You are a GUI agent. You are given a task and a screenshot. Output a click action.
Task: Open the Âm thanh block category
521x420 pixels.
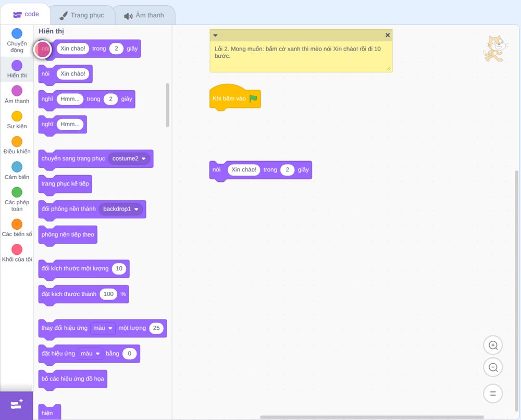pyautogui.click(x=17, y=94)
